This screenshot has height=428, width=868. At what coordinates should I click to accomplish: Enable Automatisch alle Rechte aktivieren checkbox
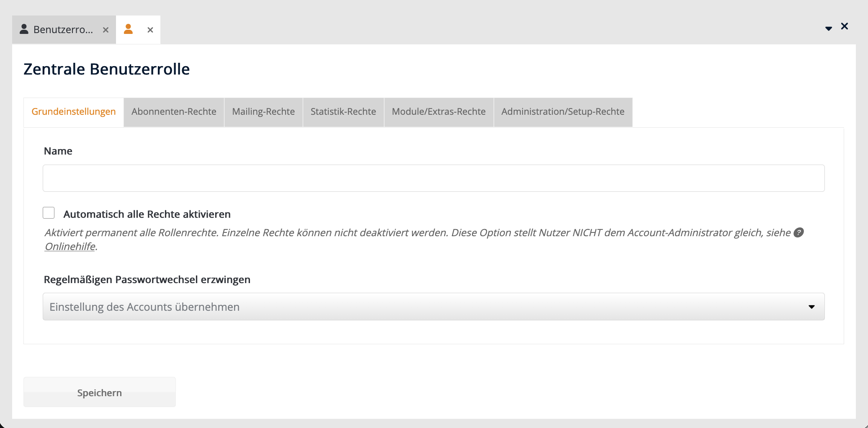pyautogui.click(x=49, y=213)
